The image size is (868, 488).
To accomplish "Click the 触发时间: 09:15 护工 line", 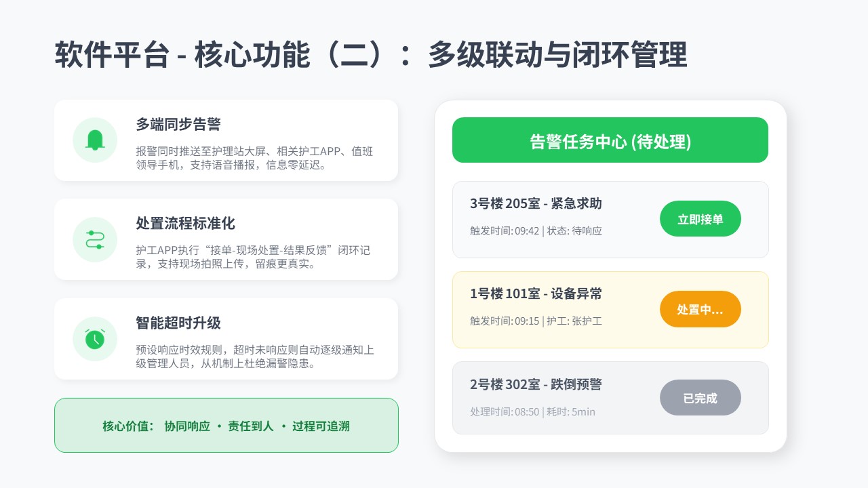I will click(x=536, y=321).
